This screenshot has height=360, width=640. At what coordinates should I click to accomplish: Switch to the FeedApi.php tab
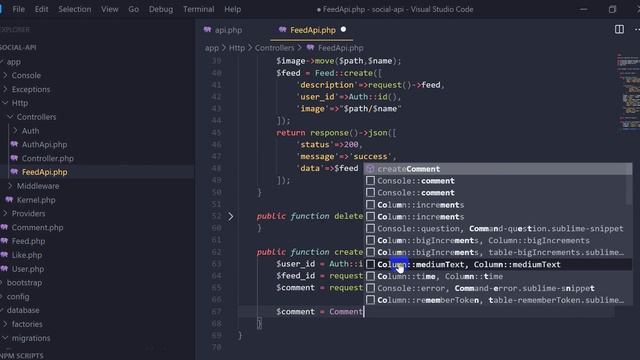click(312, 30)
